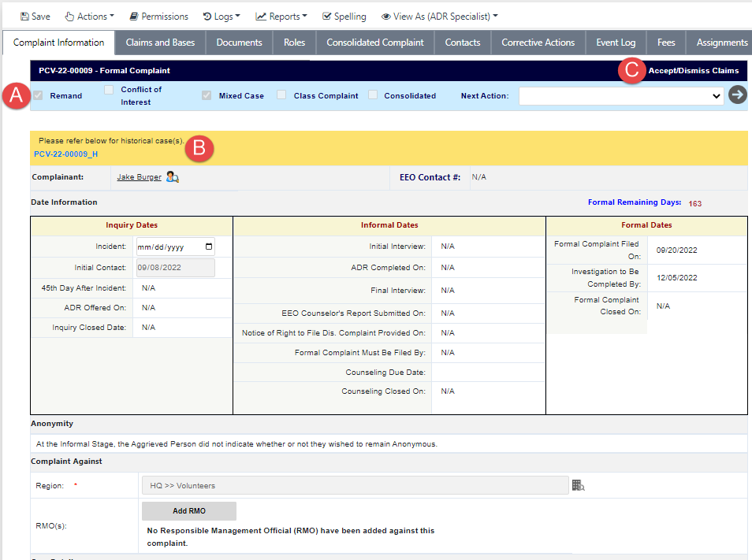Viewport: 752px width, 560px height.
Task: Run the Spelling check
Action: pos(344,17)
